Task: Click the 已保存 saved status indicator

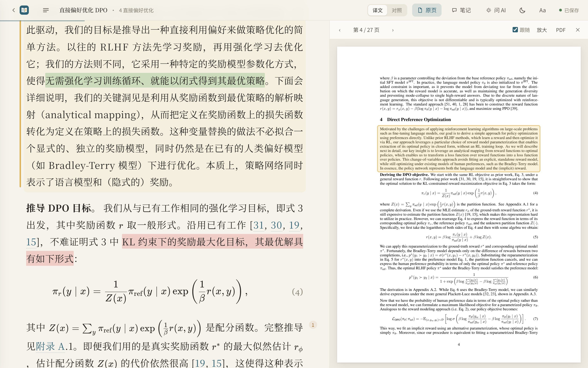Action: [569, 10]
